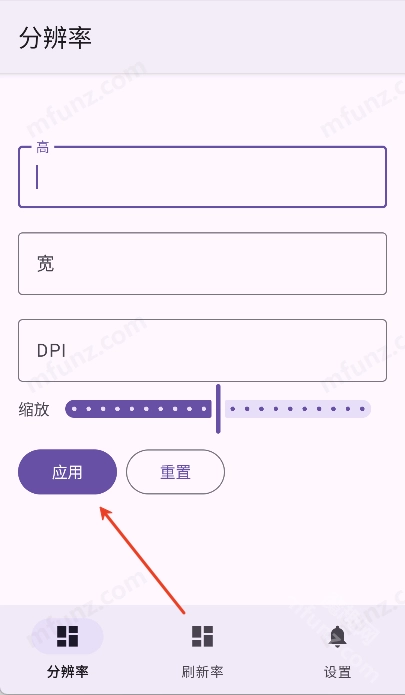Tap the 分辨率 grid icon in bottom navigation
Screen dimensions: 405x695
(x=67, y=636)
